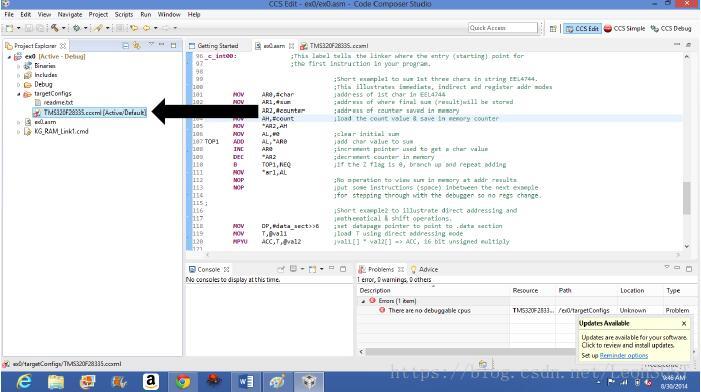Screen dimensions: 701x392
Task: Select KG_RAM_Link1.cmd file
Action: coord(56,131)
